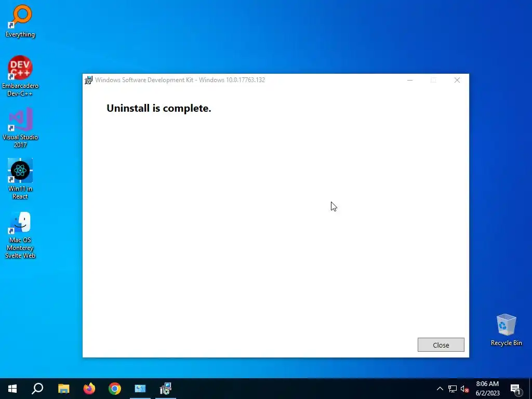Select the Mac OS Monterey Svelte Web icon
Image resolution: width=532 pixels, height=399 pixels.
(x=20, y=235)
